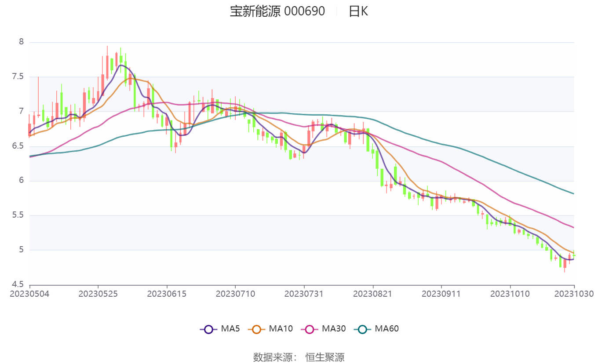Click the teal MA60 legend circle marker
This screenshot has width=598, height=364.
[x=362, y=329]
